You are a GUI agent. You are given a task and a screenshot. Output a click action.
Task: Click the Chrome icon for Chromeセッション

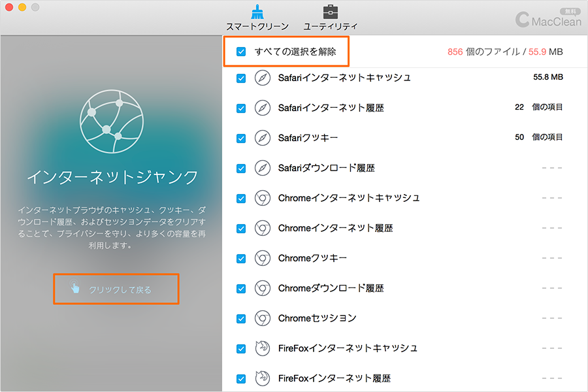263,318
